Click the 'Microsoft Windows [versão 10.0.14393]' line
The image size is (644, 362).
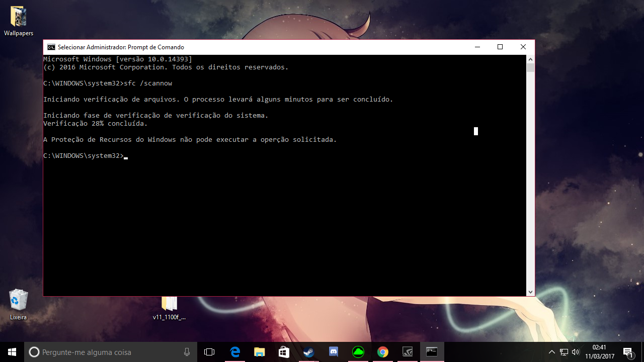tap(118, 59)
